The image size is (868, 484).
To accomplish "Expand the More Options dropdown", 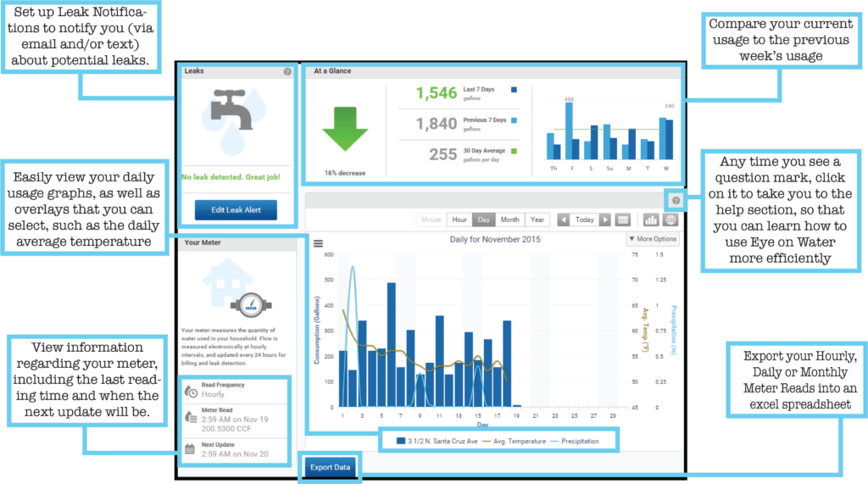I will point(652,239).
